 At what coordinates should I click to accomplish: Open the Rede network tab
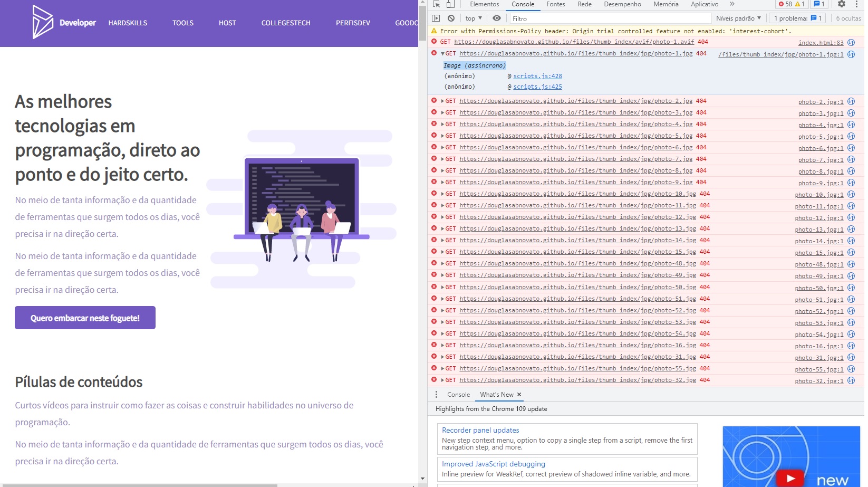[x=584, y=4]
